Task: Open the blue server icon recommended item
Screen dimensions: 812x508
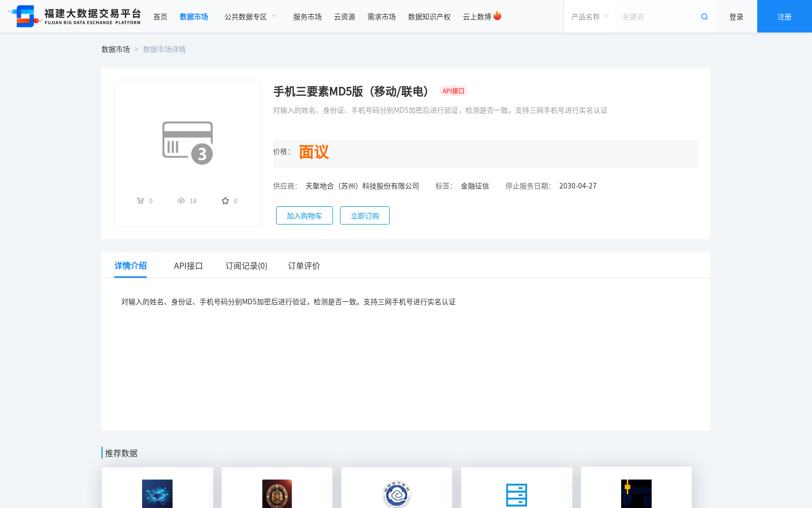Action: tap(517, 495)
